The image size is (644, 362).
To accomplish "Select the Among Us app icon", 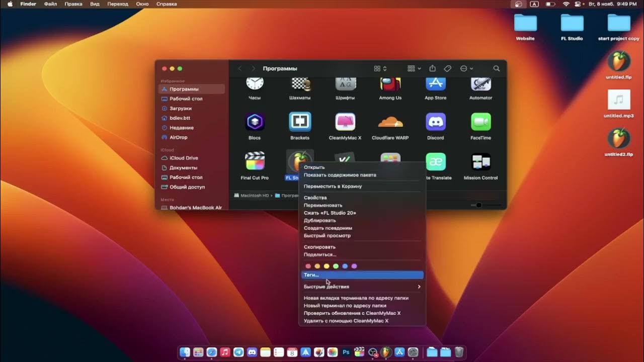I will [x=390, y=84].
